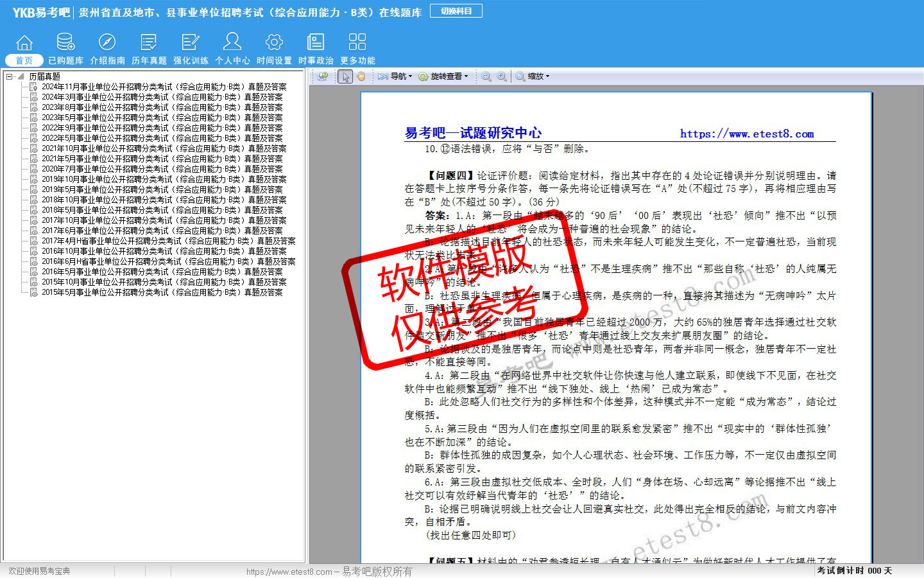The height and width of the screenshot is (578, 924).
Task: Open the 历年真题 past exams tab
Action: click(x=149, y=48)
